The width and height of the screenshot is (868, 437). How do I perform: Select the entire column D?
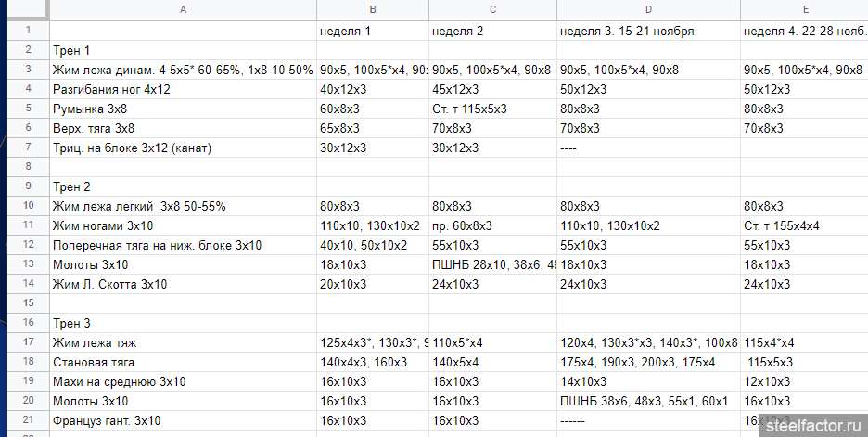[648, 8]
